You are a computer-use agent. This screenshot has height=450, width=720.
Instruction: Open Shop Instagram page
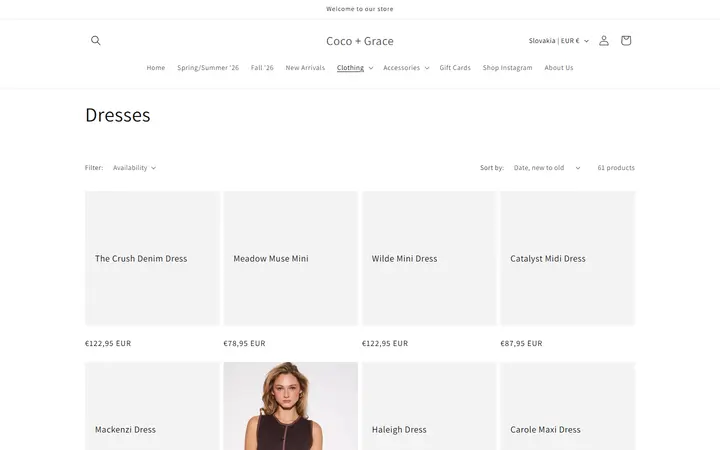tap(507, 68)
